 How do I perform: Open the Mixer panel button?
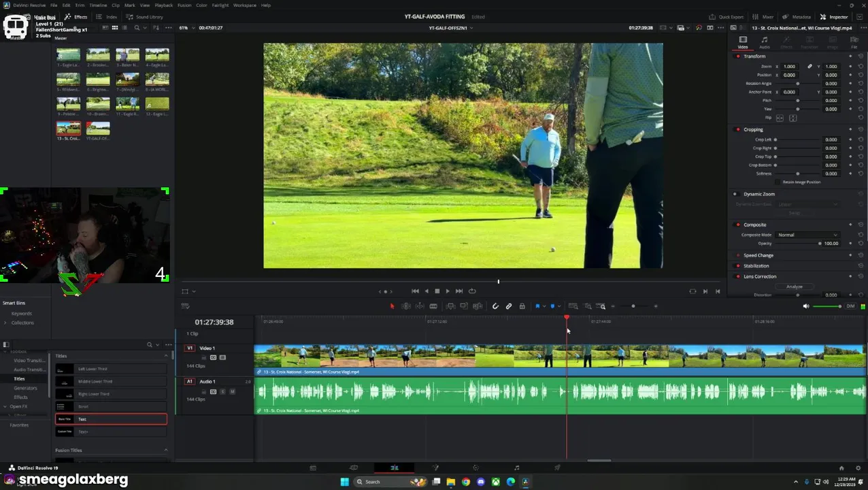pyautogui.click(x=764, y=17)
